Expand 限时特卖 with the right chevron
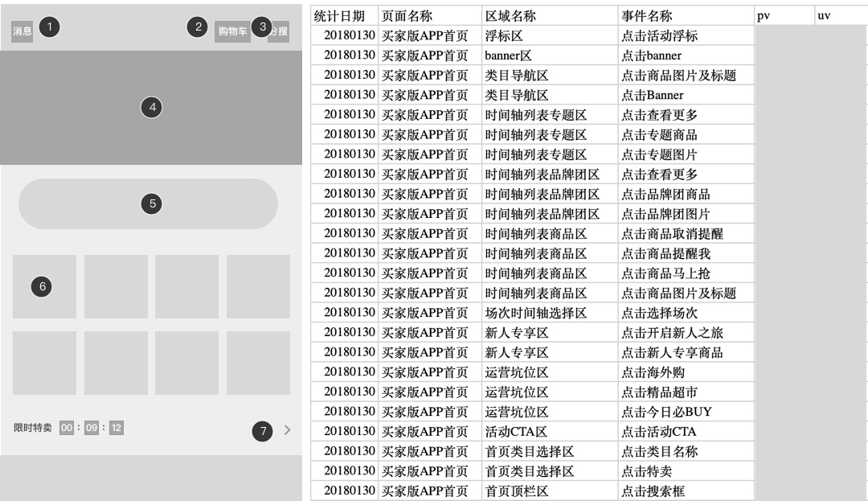868x501 pixels. (287, 430)
